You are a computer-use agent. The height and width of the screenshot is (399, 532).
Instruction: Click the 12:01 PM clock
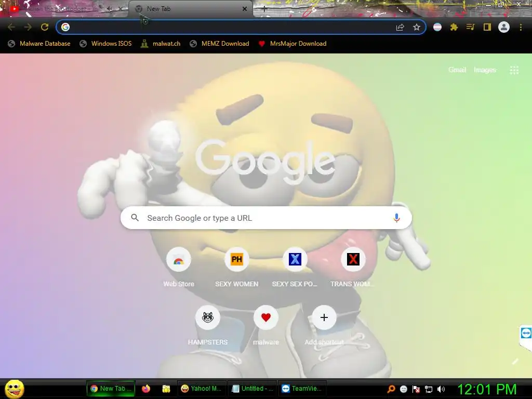click(487, 389)
